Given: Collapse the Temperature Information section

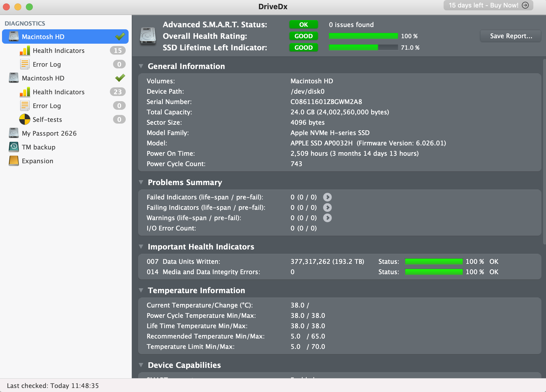Looking at the screenshot, I should (141, 290).
